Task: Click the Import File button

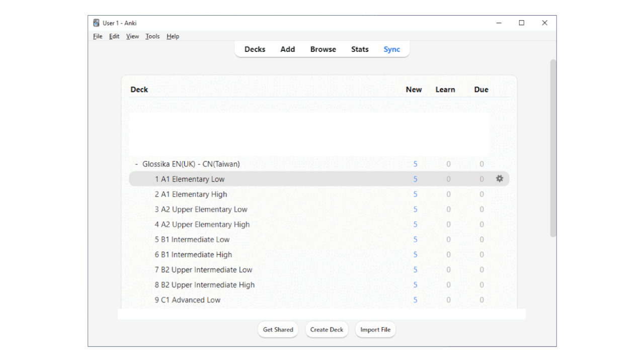Action: pyautogui.click(x=375, y=330)
